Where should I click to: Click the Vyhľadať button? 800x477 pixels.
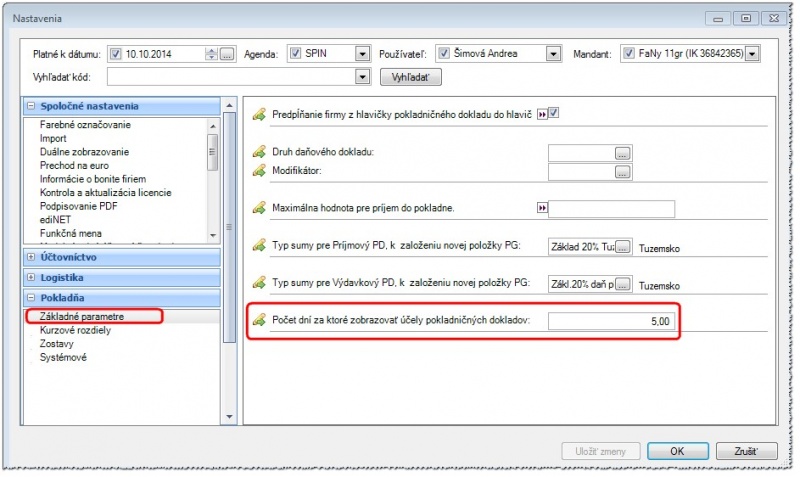coord(411,78)
